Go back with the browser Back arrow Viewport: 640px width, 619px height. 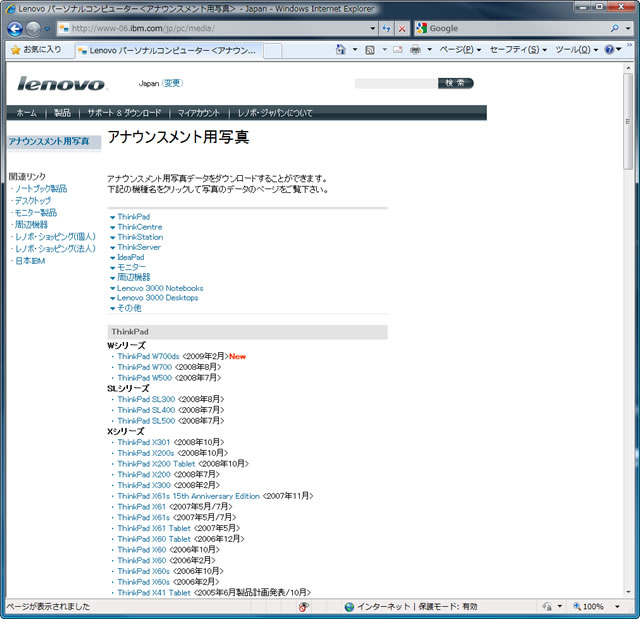click(15, 29)
